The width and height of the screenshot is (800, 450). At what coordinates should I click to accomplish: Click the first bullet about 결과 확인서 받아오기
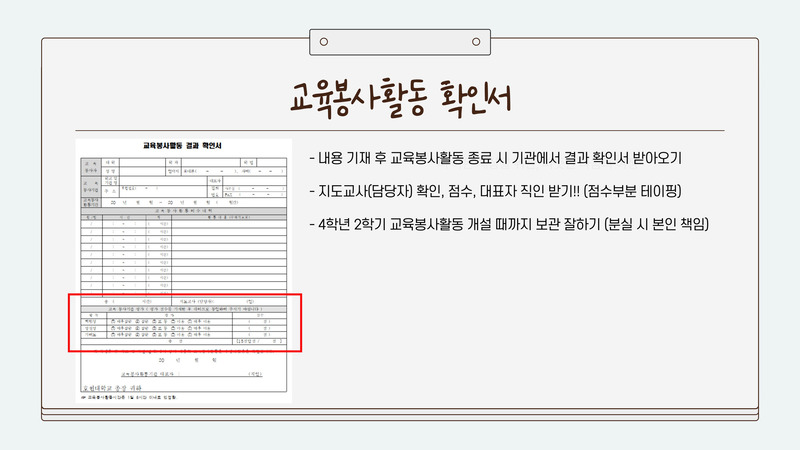click(x=495, y=158)
